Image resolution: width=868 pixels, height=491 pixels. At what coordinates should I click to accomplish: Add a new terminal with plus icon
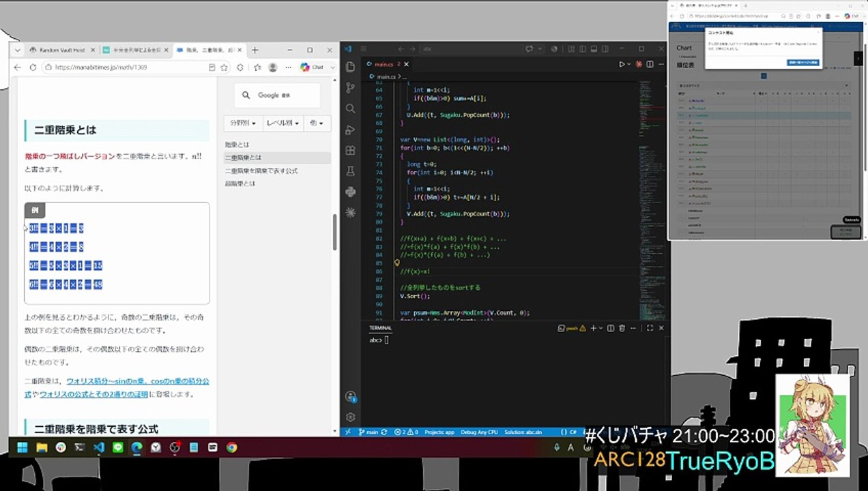592,328
